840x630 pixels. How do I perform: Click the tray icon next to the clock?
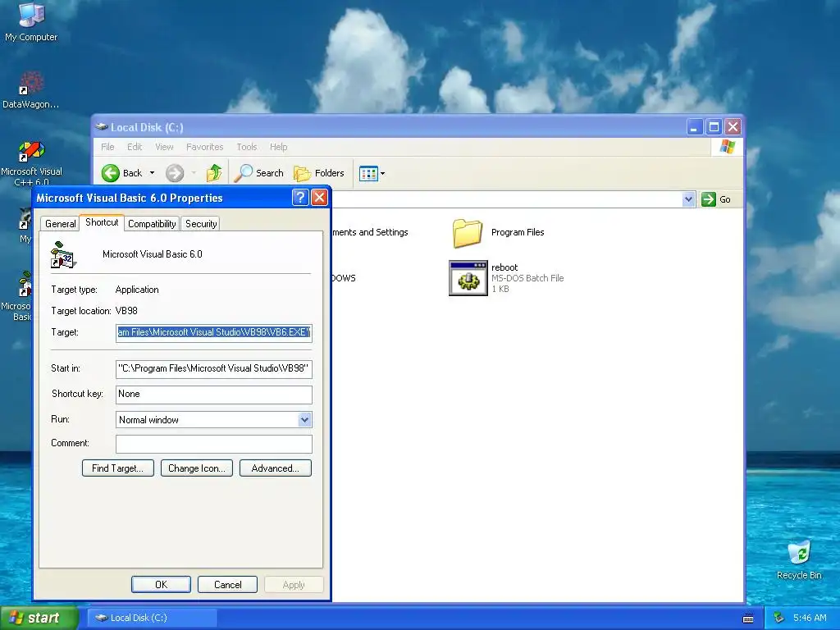tap(779, 618)
